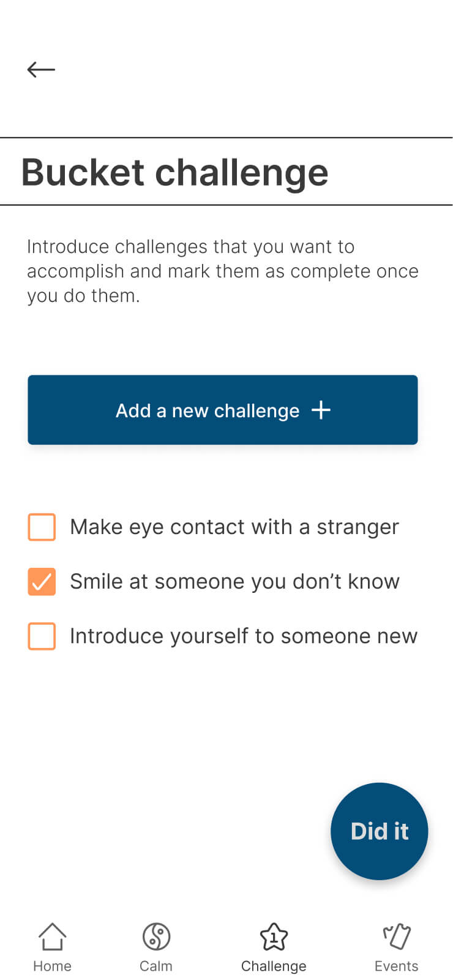Open the Calm yin-yang icon
Screen dimensions: 453x980
(156, 937)
